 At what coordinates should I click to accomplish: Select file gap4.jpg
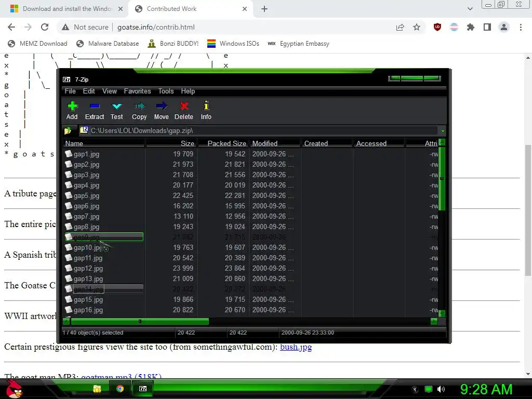tap(87, 185)
